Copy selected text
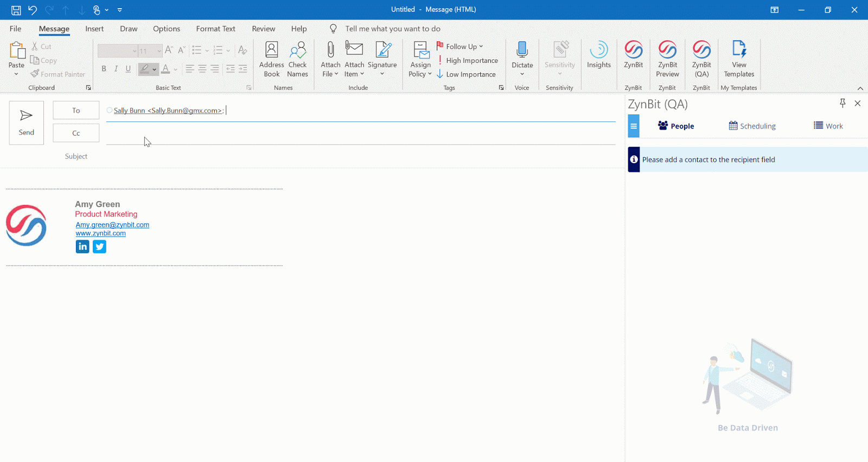This screenshot has width=868, height=462. [43, 60]
